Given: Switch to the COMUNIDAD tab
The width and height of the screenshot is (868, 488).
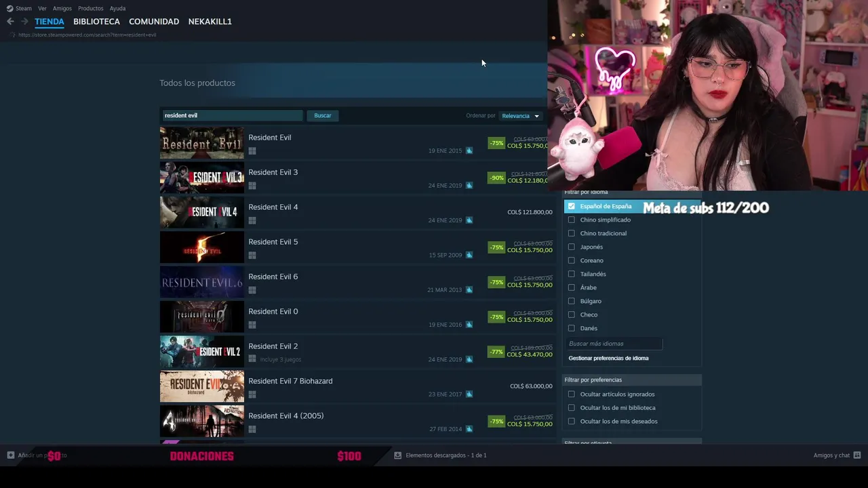Looking at the screenshot, I should click(154, 22).
